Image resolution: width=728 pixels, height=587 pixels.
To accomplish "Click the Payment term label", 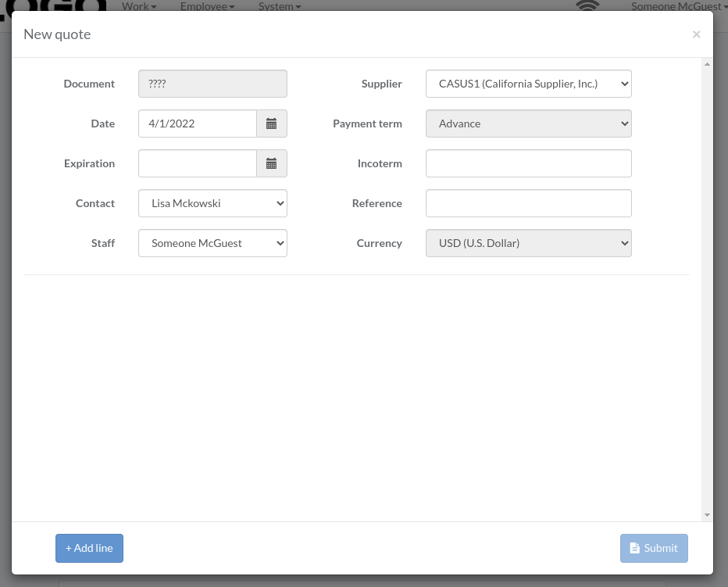I will (367, 123).
